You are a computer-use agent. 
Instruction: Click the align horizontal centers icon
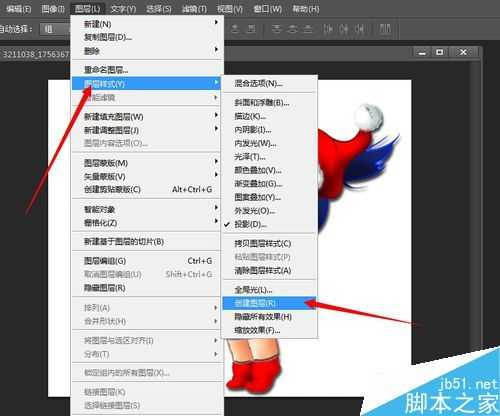[235, 29]
